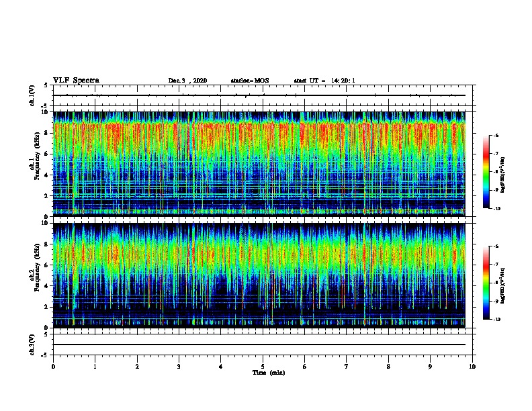
Task: Click the time axis tick label '4'
Action: pyautogui.click(x=221, y=367)
